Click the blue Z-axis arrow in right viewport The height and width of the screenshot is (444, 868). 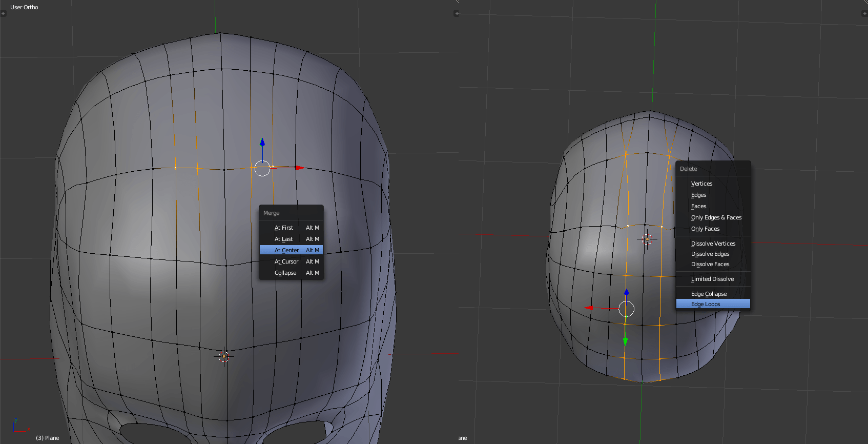(x=626, y=292)
